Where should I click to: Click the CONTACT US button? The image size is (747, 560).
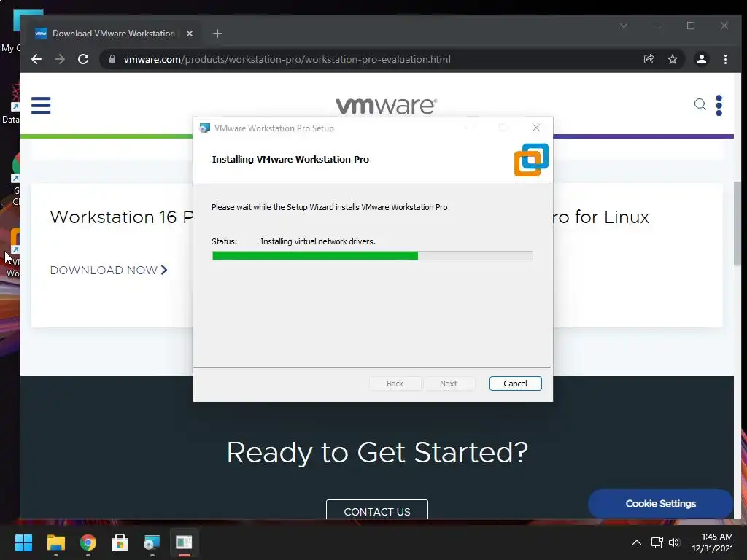(377, 510)
